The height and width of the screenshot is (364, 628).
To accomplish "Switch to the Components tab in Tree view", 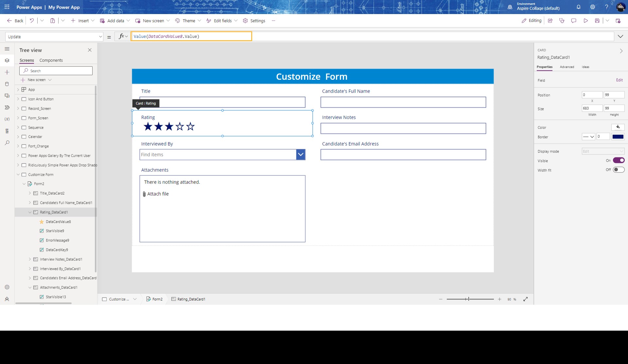I will (51, 60).
